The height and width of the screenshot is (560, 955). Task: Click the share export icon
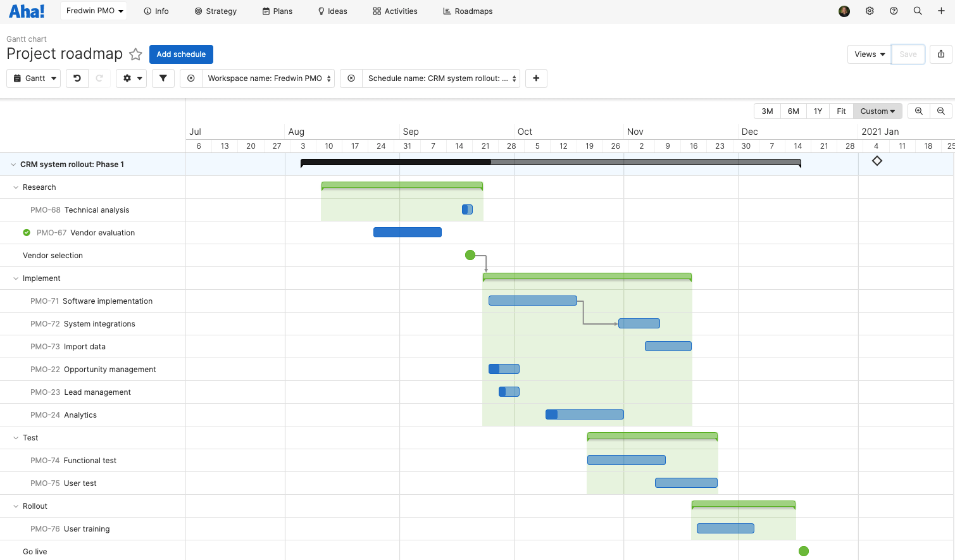(x=941, y=54)
